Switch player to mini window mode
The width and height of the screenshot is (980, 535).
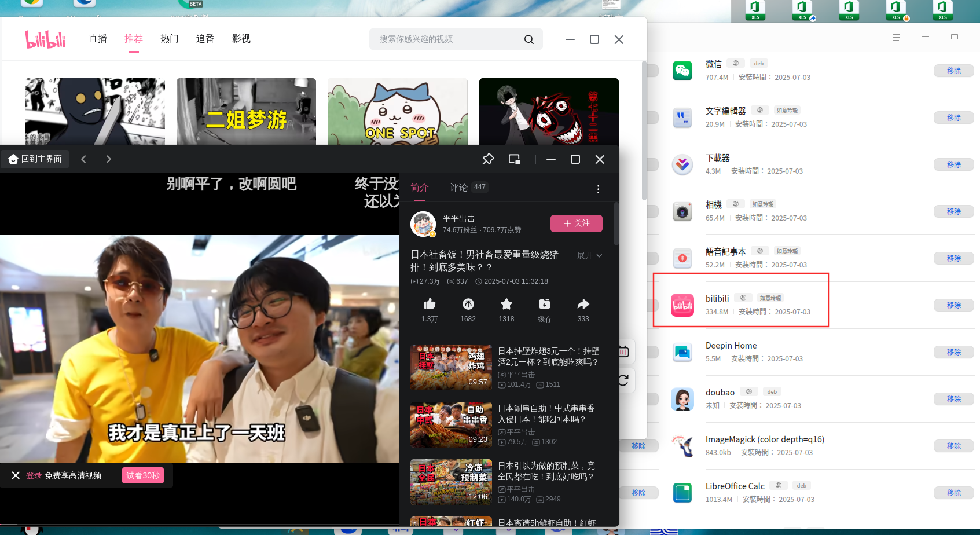pos(514,159)
